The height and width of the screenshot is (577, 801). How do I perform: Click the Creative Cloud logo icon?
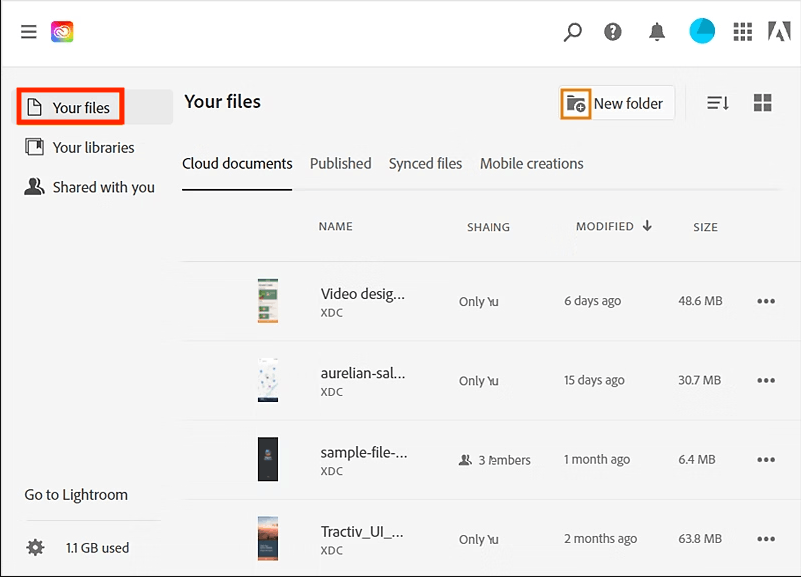point(62,32)
